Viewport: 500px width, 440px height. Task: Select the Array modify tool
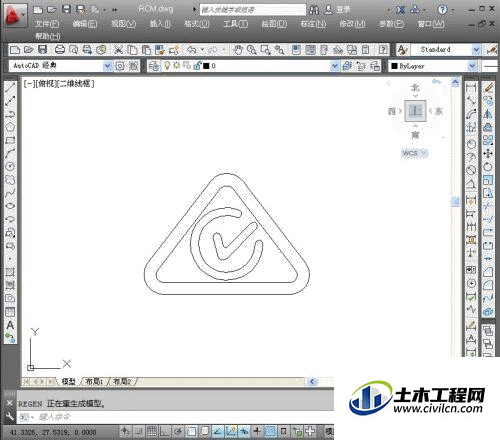[x=488, y=140]
